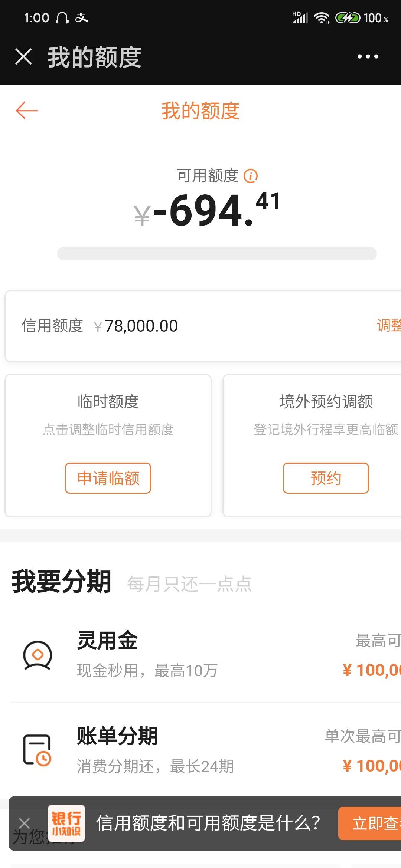Open the three-dot more options menu

point(368,56)
